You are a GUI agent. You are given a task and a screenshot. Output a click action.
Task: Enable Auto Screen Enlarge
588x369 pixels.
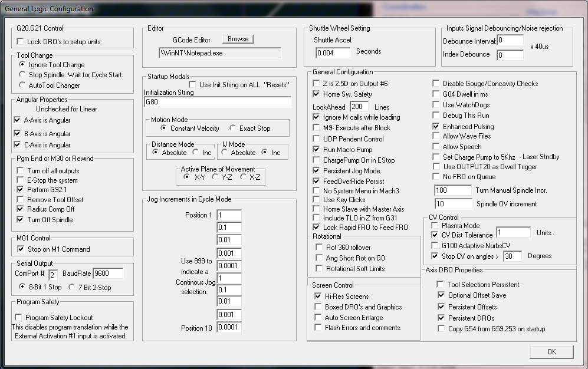(318, 317)
